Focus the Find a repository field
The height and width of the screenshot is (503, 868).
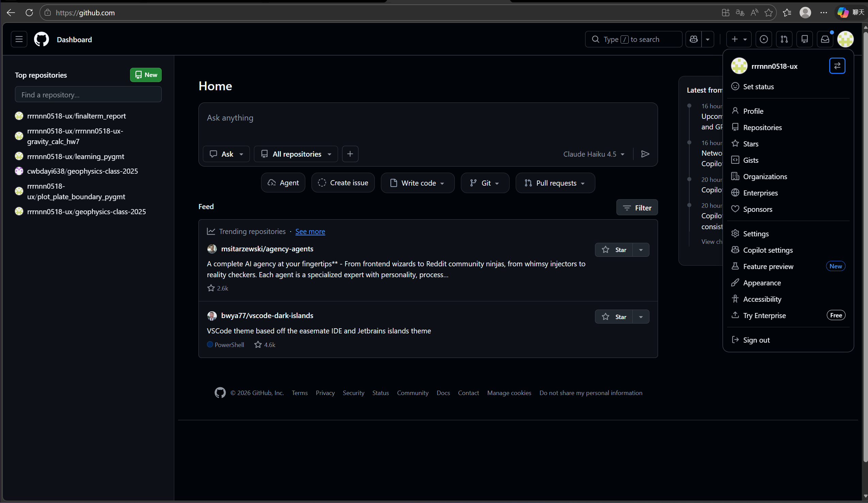click(88, 94)
